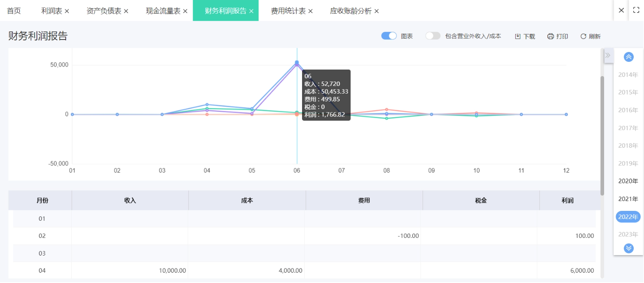Screen dimensions: 644x283
Task: Click the download icon in toolbar
Action: point(518,37)
